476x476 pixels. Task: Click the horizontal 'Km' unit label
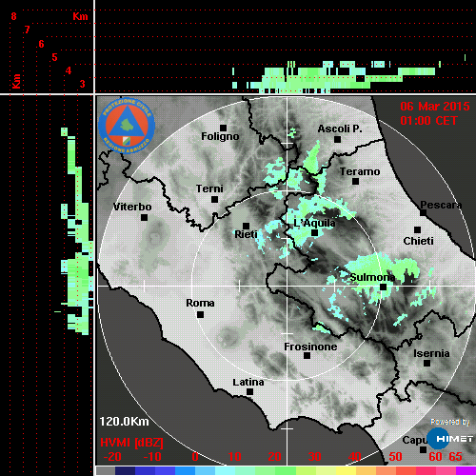tap(80, 16)
